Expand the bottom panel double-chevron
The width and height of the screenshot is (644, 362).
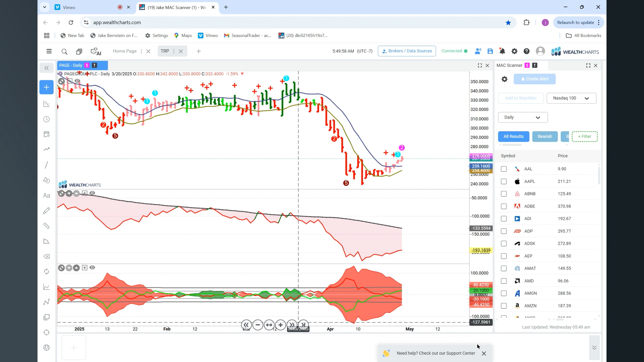[594, 348]
